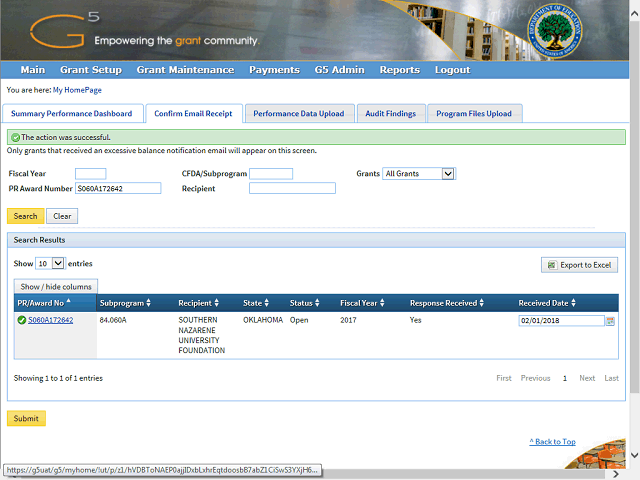The height and width of the screenshot is (480, 640).
Task: Click the PR Award Number input field
Action: point(118,189)
